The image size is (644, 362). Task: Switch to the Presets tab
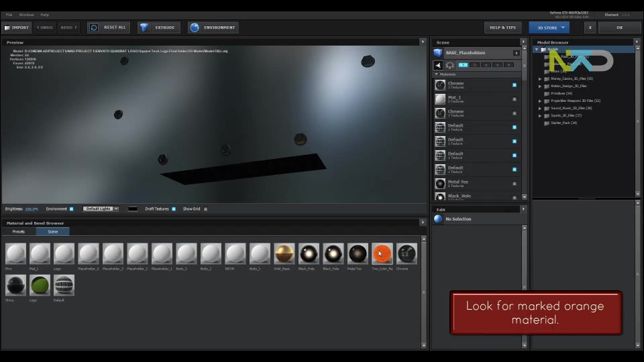[19, 232]
